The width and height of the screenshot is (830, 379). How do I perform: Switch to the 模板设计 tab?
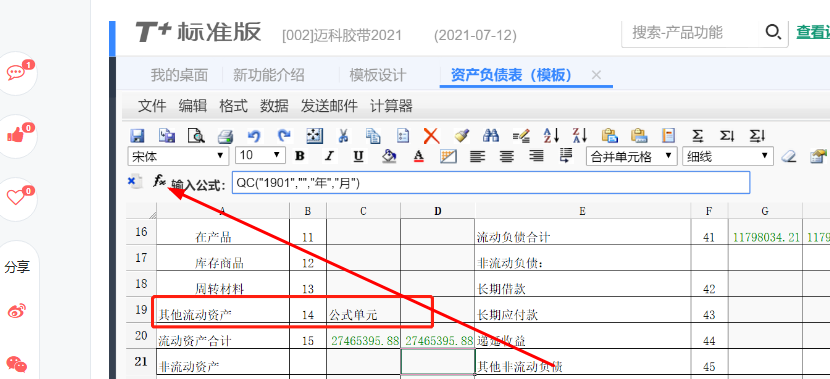click(x=378, y=75)
